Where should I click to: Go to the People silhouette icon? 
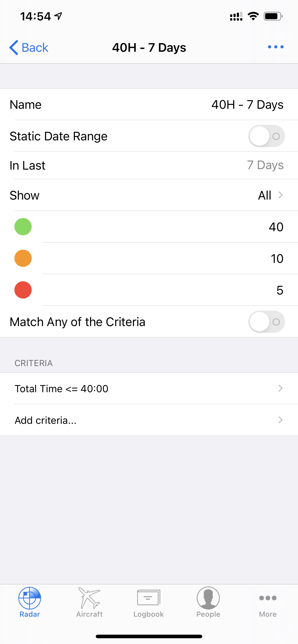(208, 598)
